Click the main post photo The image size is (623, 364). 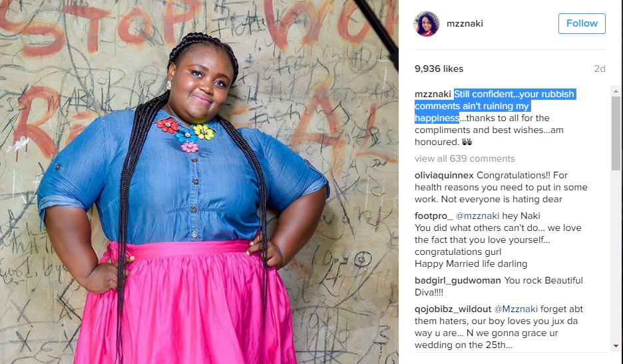[x=199, y=182]
